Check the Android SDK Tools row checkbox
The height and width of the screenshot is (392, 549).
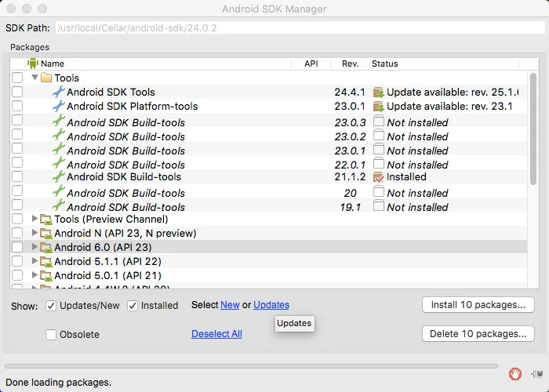pos(17,92)
